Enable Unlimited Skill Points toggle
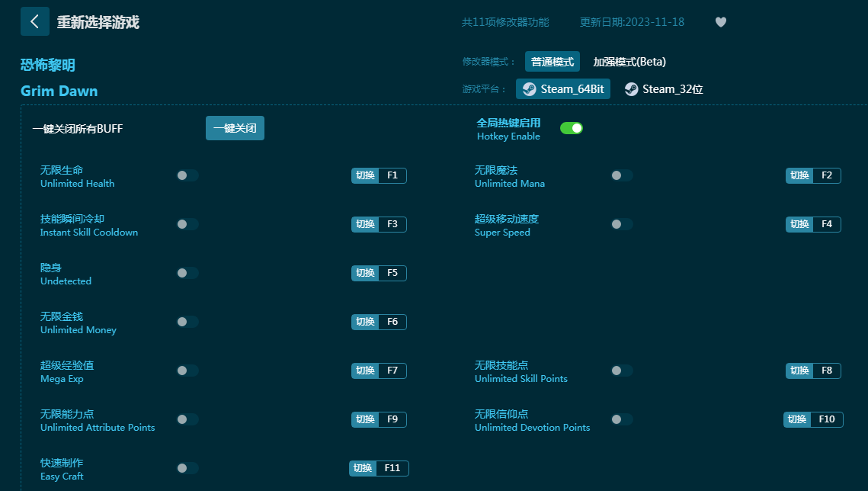This screenshot has width=868, height=491. coord(622,371)
